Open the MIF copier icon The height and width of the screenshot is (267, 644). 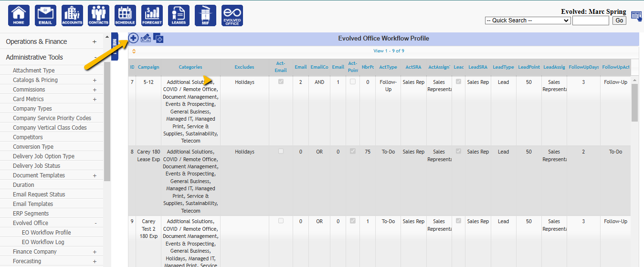(205, 15)
